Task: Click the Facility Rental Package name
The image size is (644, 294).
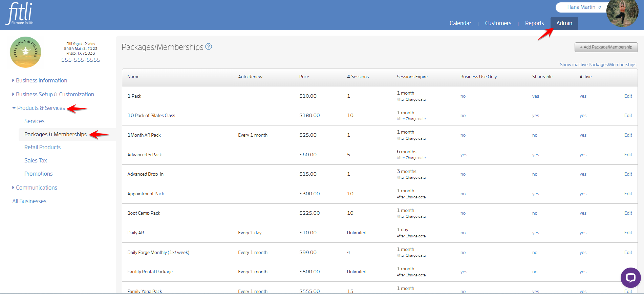Action: (150, 272)
